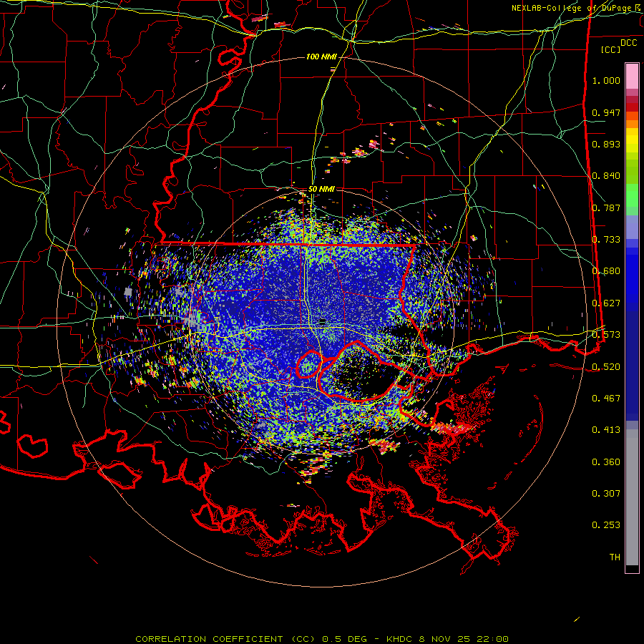Click the 100 NMI range ring label
The image size is (644, 644).
pos(321,57)
